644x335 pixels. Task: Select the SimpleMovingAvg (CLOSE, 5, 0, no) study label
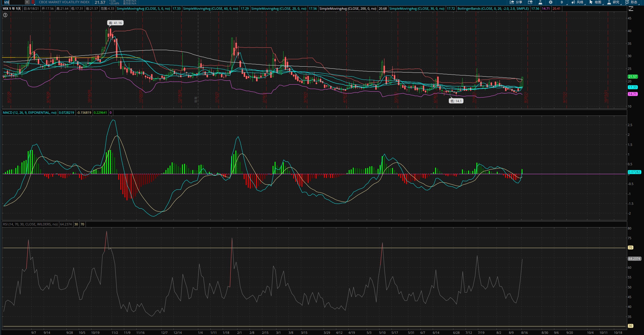143,9
